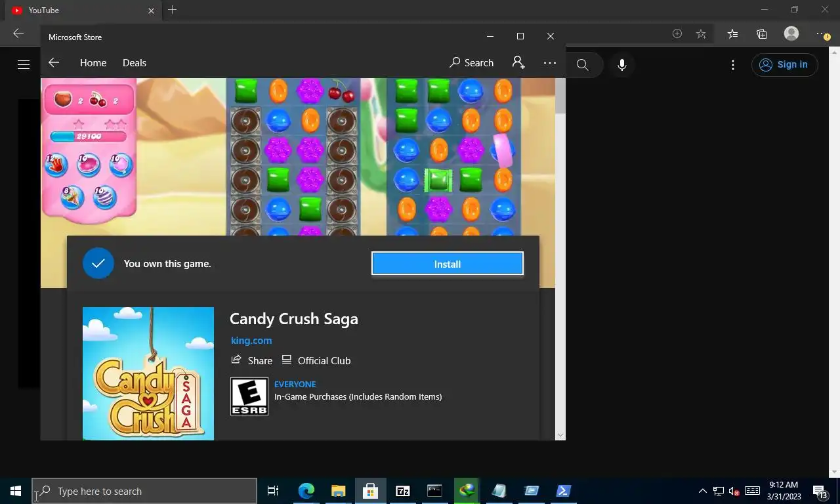This screenshot has width=840, height=504.
Task: Click the install-app icon in the Edge address bar
Action: (677, 33)
